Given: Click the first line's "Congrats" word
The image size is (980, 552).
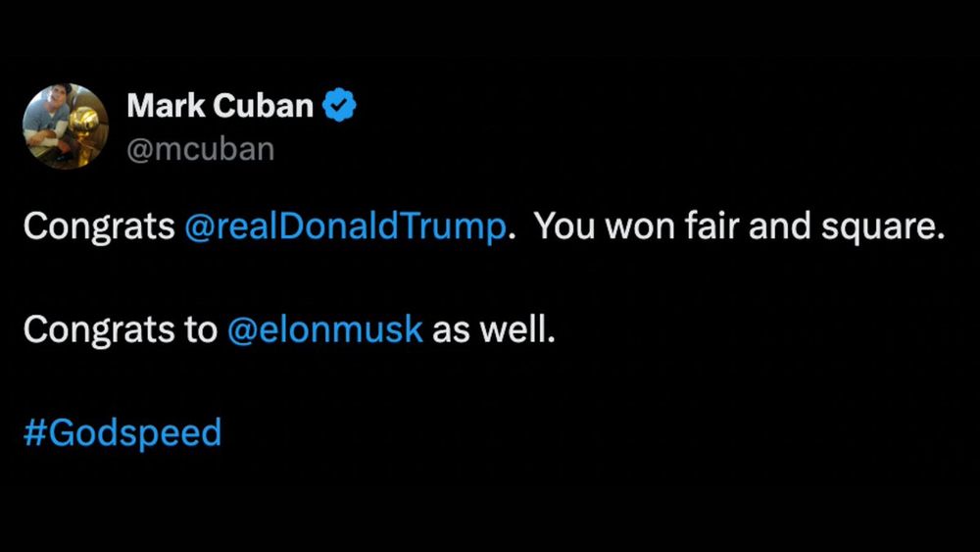Looking at the screenshot, I should pos(99,226).
